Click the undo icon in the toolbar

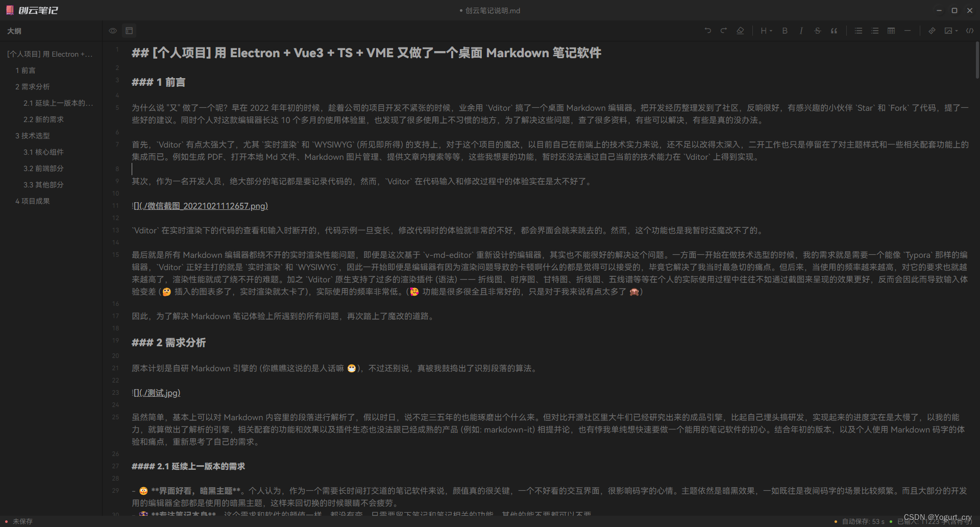pos(707,31)
